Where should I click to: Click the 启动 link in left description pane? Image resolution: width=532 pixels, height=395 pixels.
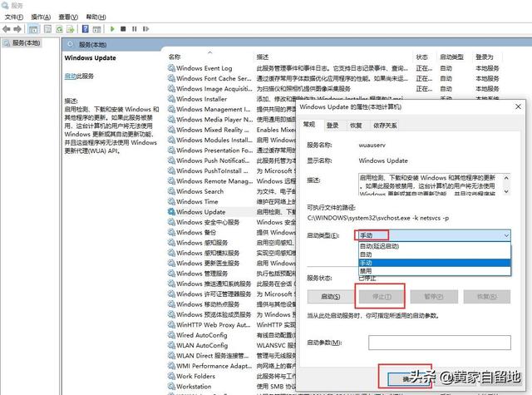tap(70, 76)
